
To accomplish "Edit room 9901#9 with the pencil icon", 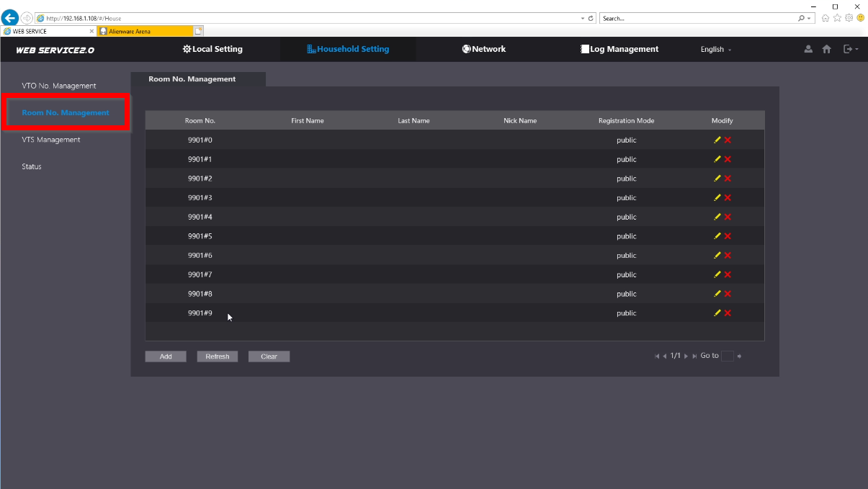I will pyautogui.click(x=717, y=313).
